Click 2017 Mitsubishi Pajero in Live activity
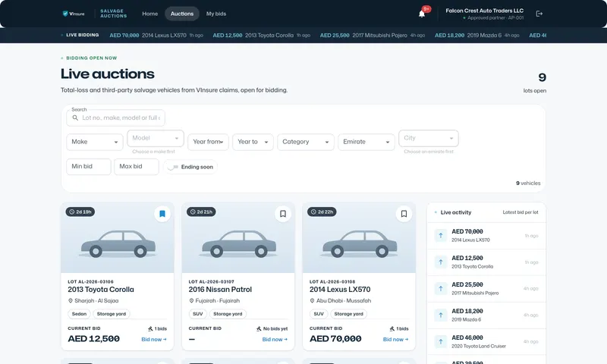Screen dimensions: 607x364 click(475, 293)
